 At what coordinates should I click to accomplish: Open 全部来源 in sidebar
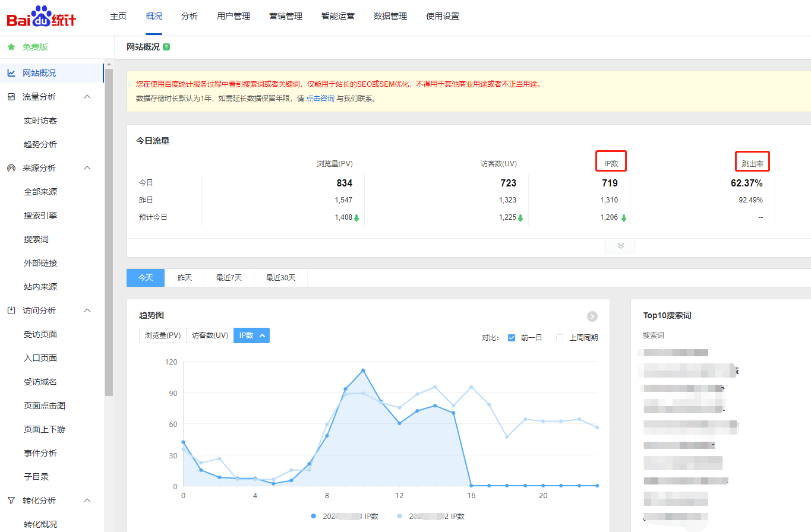(x=40, y=192)
